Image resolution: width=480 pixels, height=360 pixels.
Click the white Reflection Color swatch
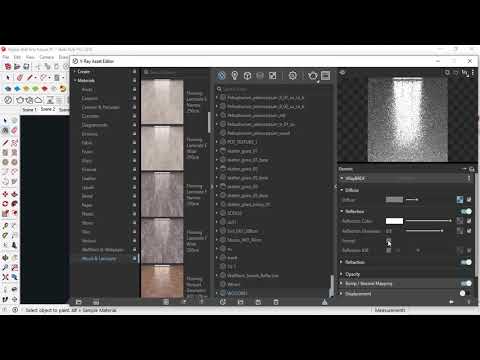pyautogui.click(x=394, y=221)
